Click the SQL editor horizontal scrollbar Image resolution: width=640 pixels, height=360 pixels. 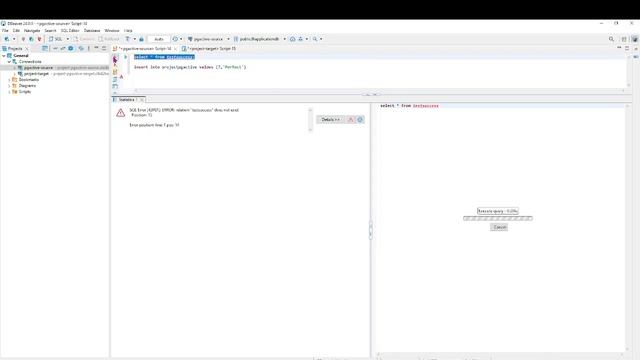click(x=380, y=91)
